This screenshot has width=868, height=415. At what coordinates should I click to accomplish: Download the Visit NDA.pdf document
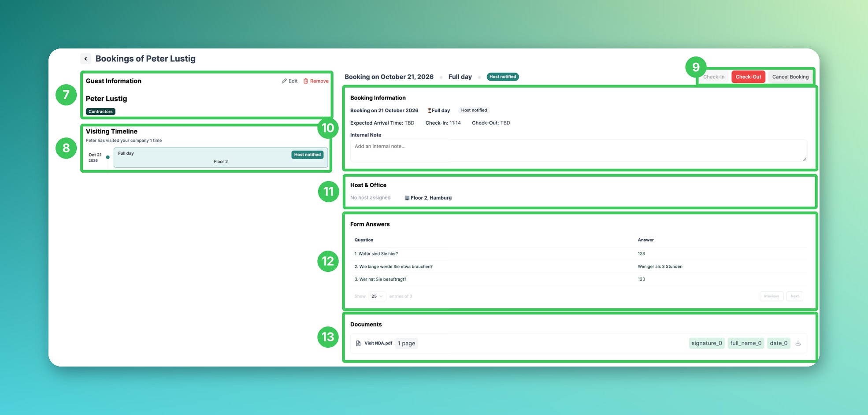[x=798, y=343]
